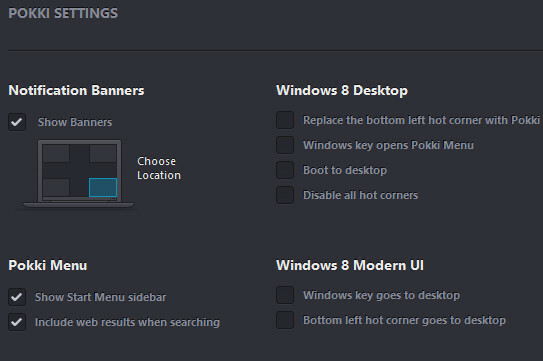Click the Choose Location label

coord(159,168)
